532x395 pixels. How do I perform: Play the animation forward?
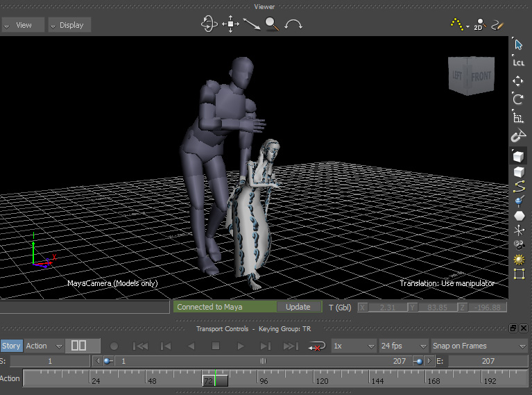pyautogui.click(x=241, y=346)
